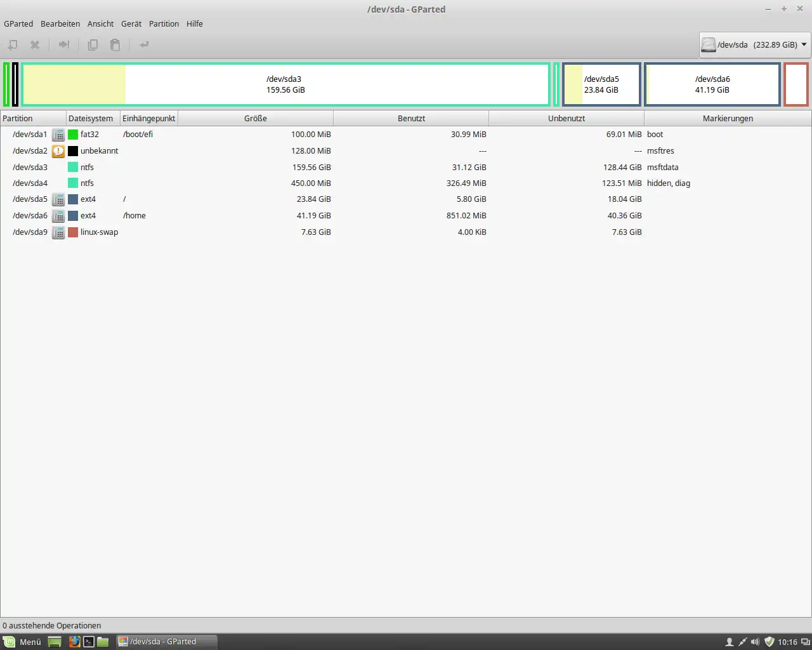
Task: Click the Delete partition X icon
Action: coord(35,44)
